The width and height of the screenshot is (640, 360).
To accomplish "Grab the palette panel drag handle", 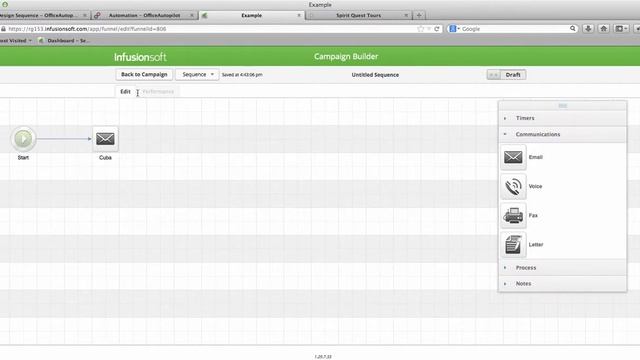I will (562, 106).
